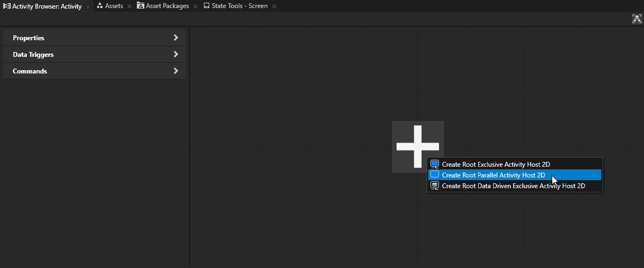Choose Create Root Parallel Activity Host 2D
Image resolution: width=644 pixels, height=268 pixels.
515,175
